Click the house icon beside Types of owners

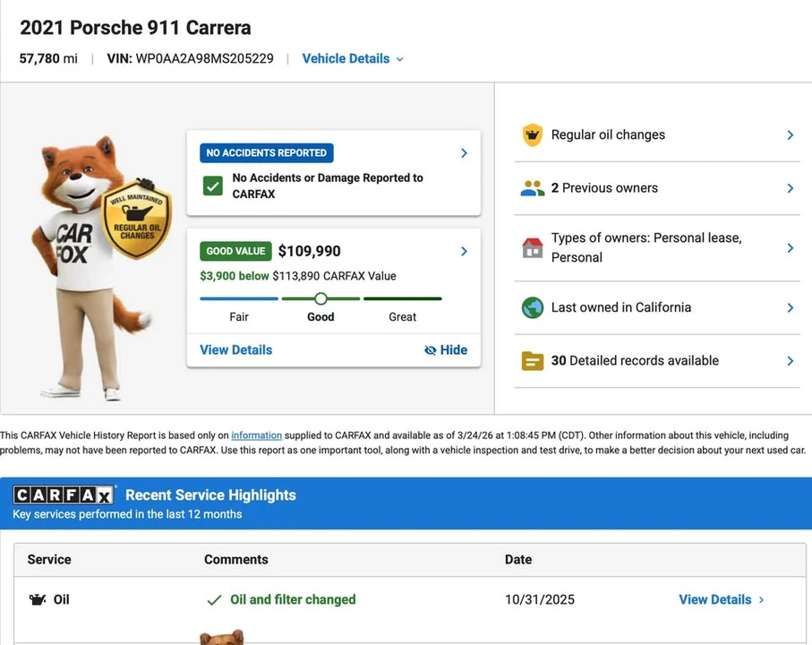532,247
